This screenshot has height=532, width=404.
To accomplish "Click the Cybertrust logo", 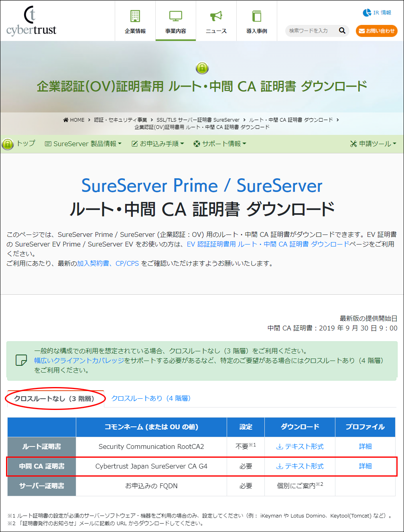I will (x=31, y=21).
